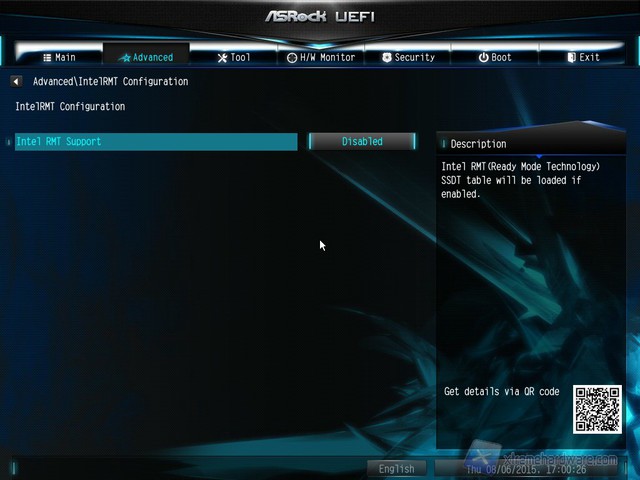Click the gauge icon on H/W Monitor tab
640x480 pixels.
(291, 58)
